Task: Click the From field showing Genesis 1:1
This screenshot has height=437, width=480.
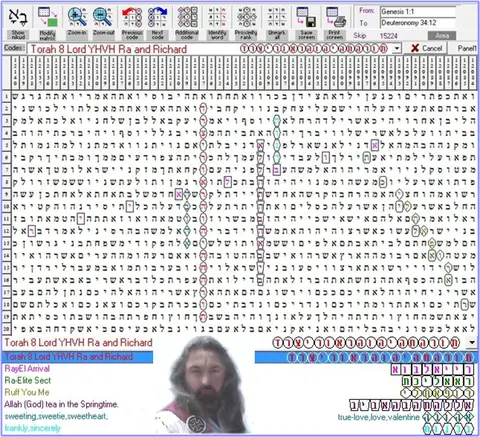Action: pyautogui.click(x=418, y=12)
